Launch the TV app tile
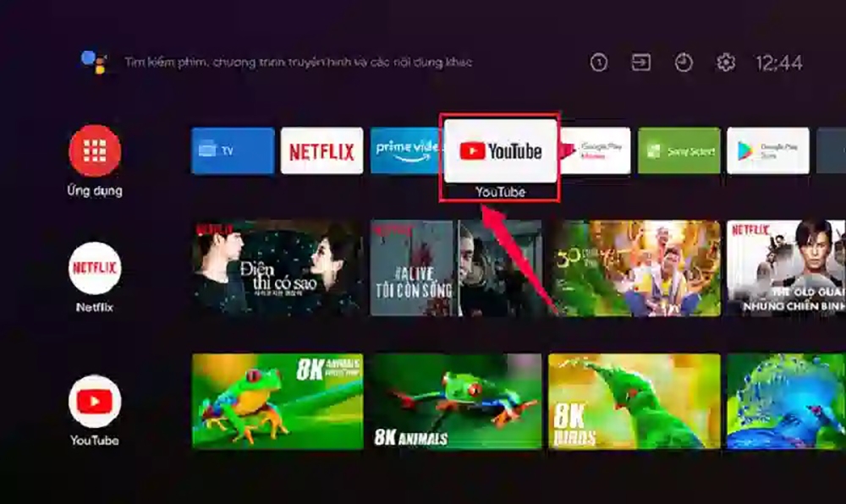The image size is (846, 504). (233, 151)
